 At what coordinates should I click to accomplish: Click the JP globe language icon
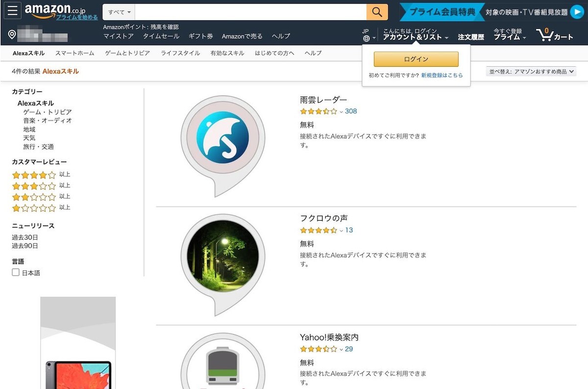(x=366, y=38)
